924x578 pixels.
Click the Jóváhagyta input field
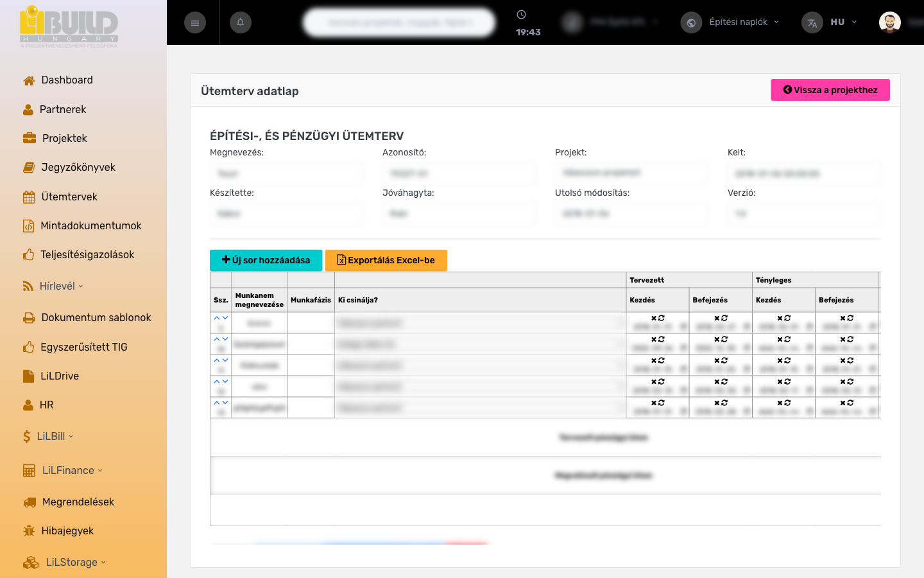click(x=459, y=214)
